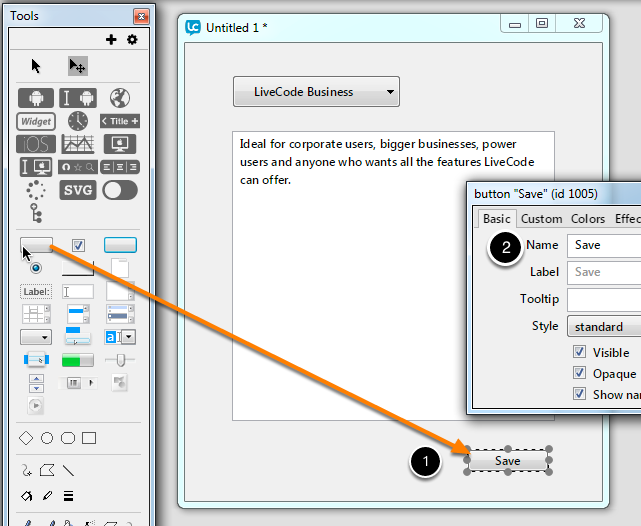This screenshot has width=641, height=526.
Task: Select the default blue button object
Action: [120, 245]
